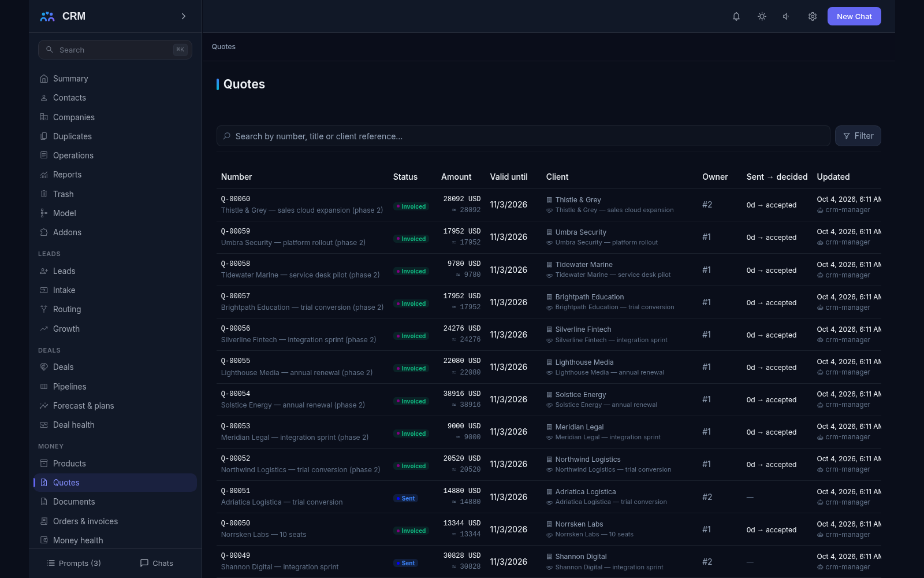This screenshot has height=578, width=924.
Task: Open the notifications bell
Action: pyautogui.click(x=736, y=16)
